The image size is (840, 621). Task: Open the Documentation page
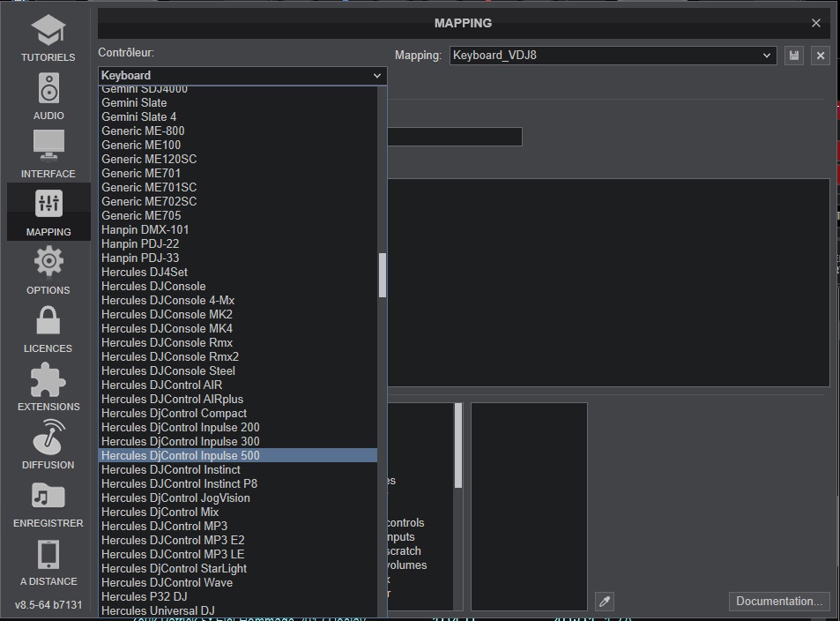[779, 602]
